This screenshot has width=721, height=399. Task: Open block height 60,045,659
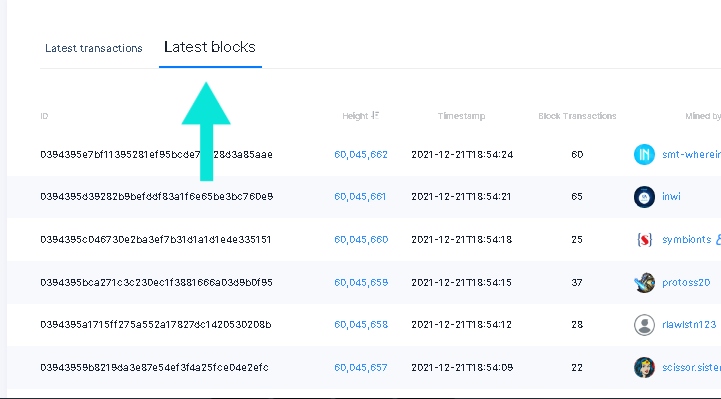pos(361,282)
